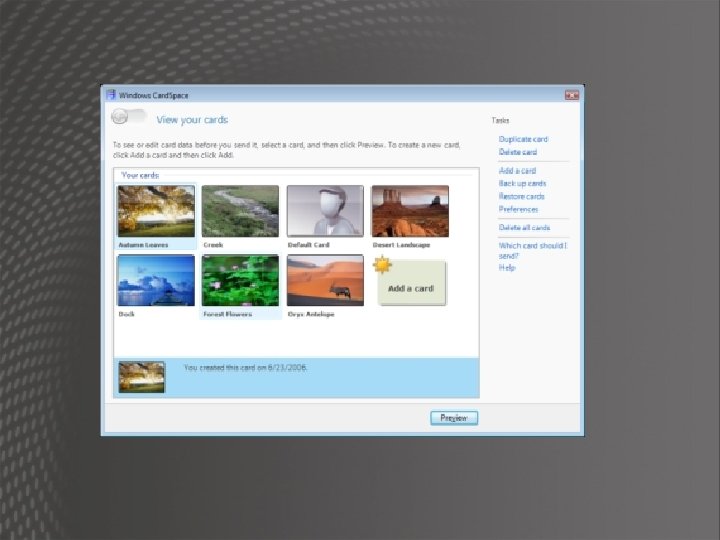The image size is (720, 540).
Task: Click the Delete all cards link
Action: point(524,228)
